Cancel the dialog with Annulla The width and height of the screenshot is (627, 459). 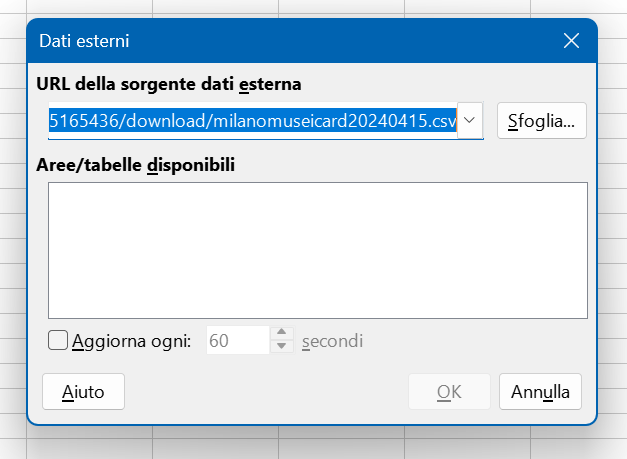point(540,391)
